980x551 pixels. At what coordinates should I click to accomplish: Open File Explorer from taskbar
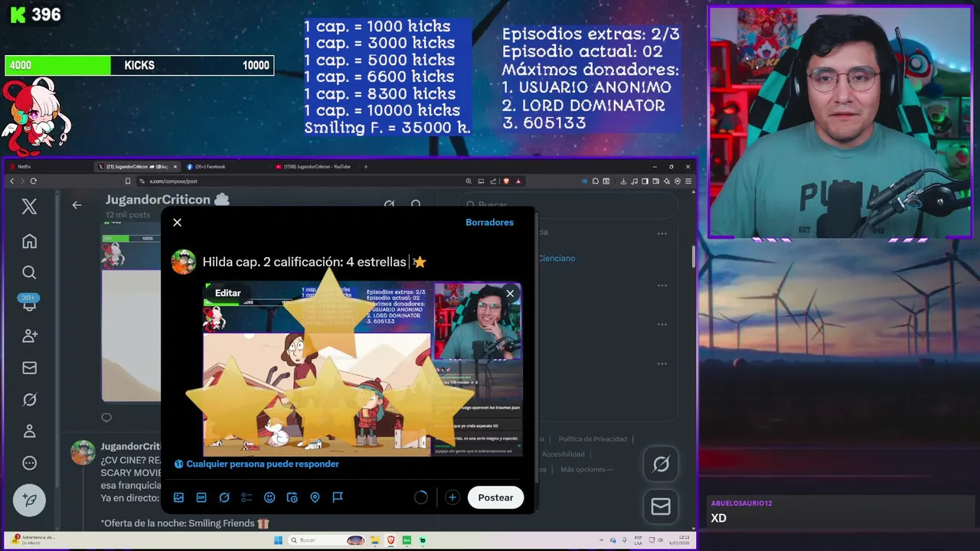pyautogui.click(x=374, y=540)
